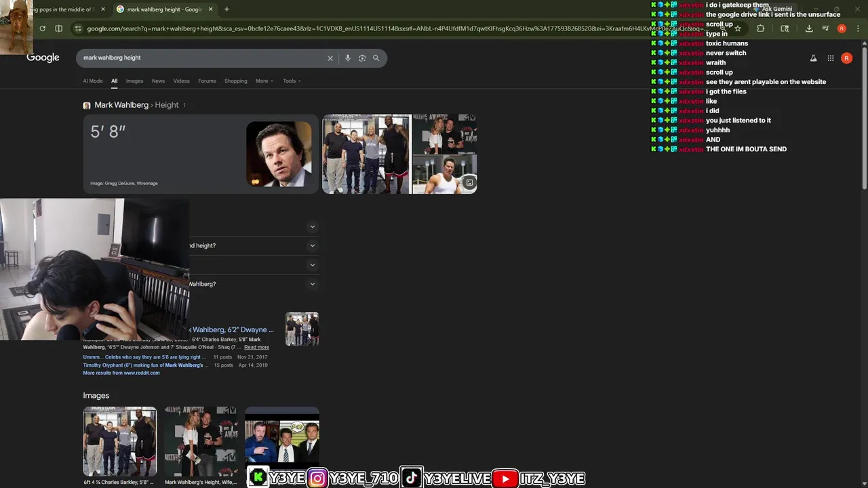868x488 pixels.
Task: Start voice search with microphone icon
Action: click(348, 58)
